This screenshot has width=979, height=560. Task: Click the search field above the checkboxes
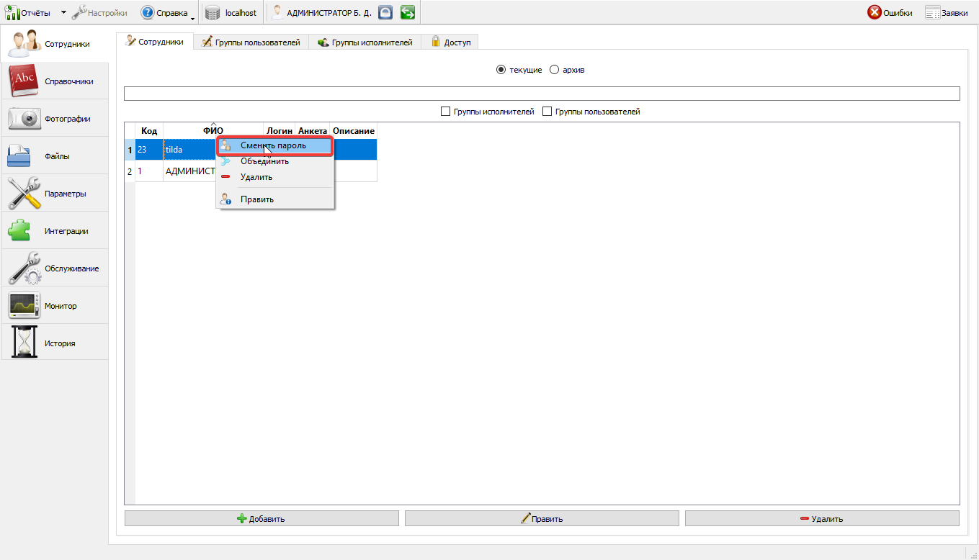point(542,94)
